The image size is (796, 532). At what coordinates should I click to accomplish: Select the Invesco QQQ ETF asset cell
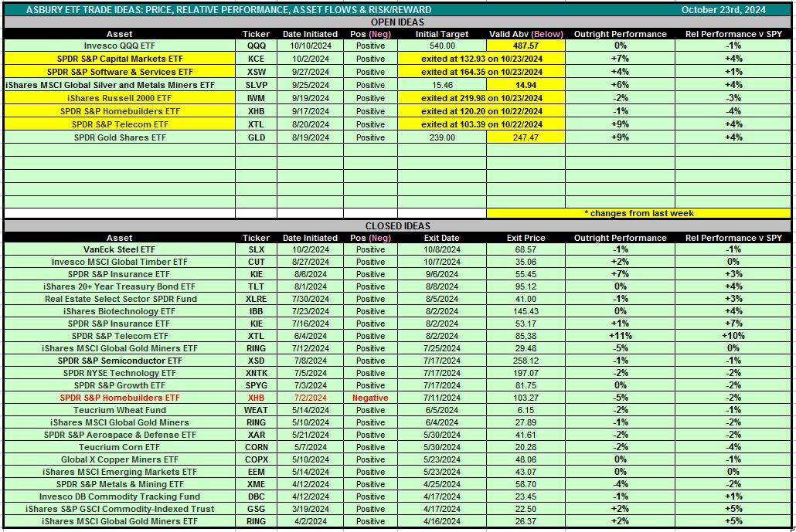120,46
